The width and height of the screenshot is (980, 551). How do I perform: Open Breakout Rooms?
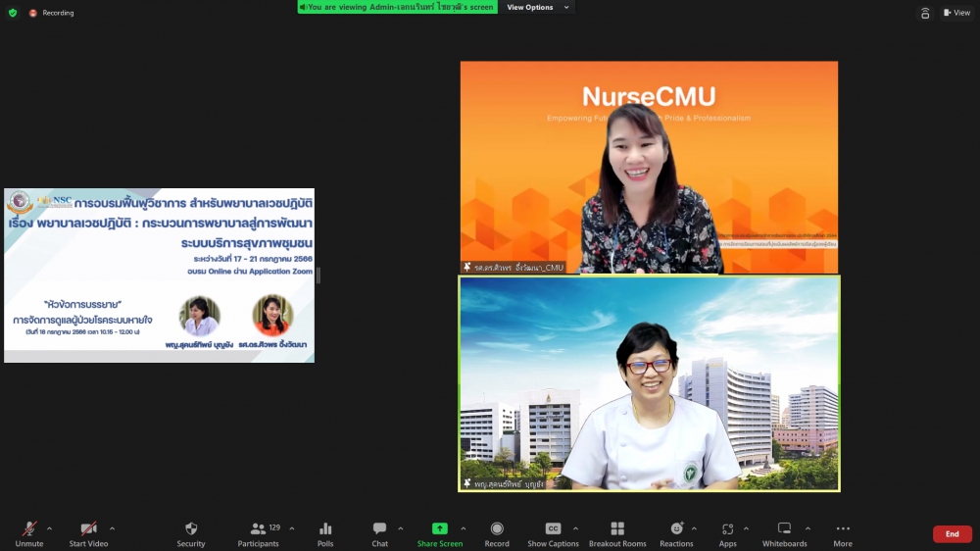[x=617, y=528]
